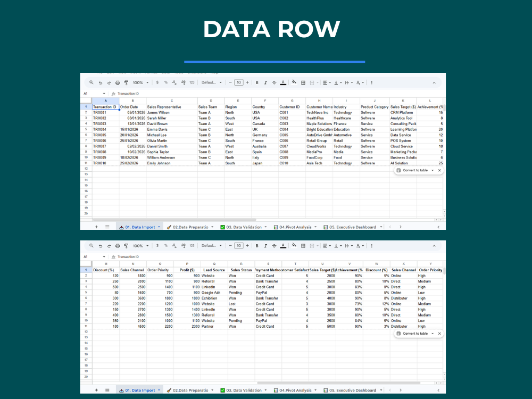This screenshot has height=399, width=532.
Task: Open 05. Executive Dashboard tab in the upper sheet
Action: [352, 227]
